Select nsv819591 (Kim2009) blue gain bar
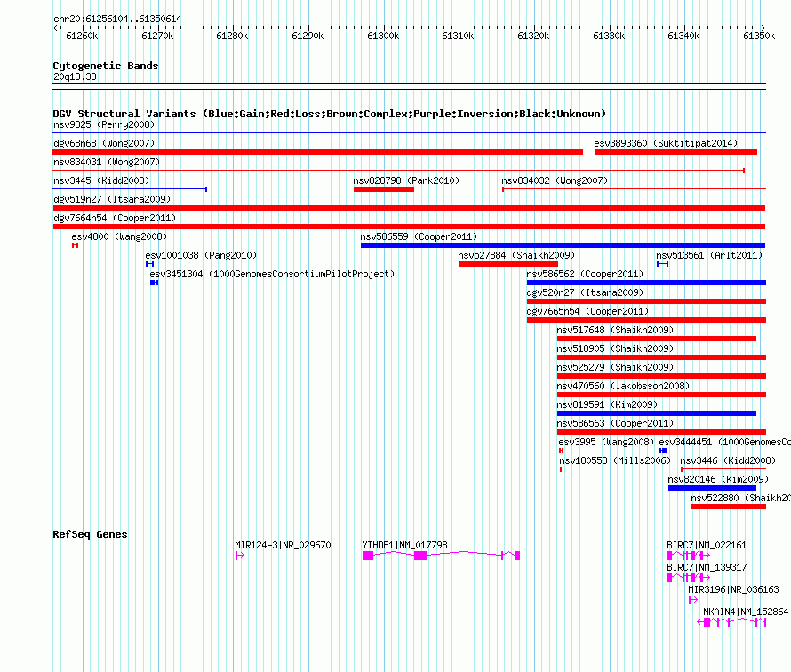Viewport: 791px width, 672px height. click(656, 413)
